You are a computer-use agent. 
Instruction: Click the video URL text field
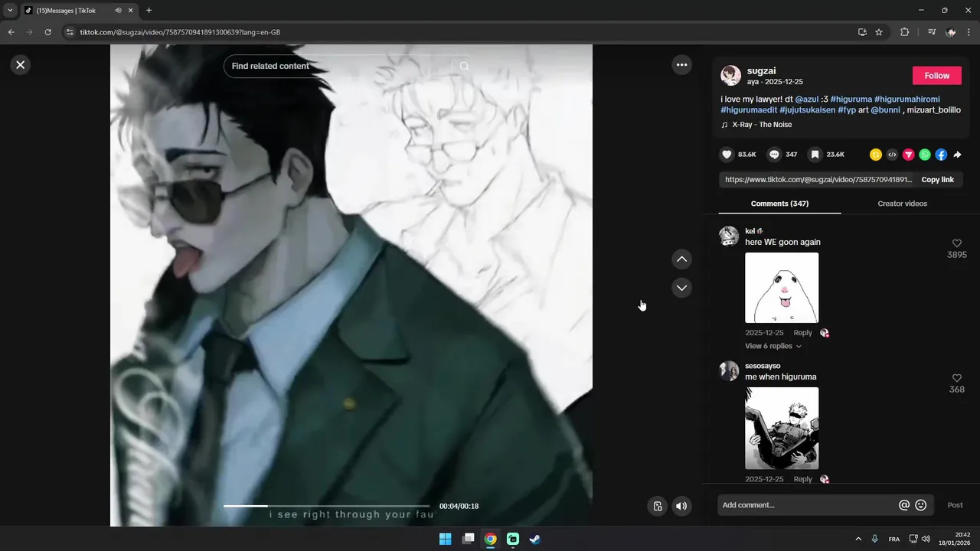point(818,180)
